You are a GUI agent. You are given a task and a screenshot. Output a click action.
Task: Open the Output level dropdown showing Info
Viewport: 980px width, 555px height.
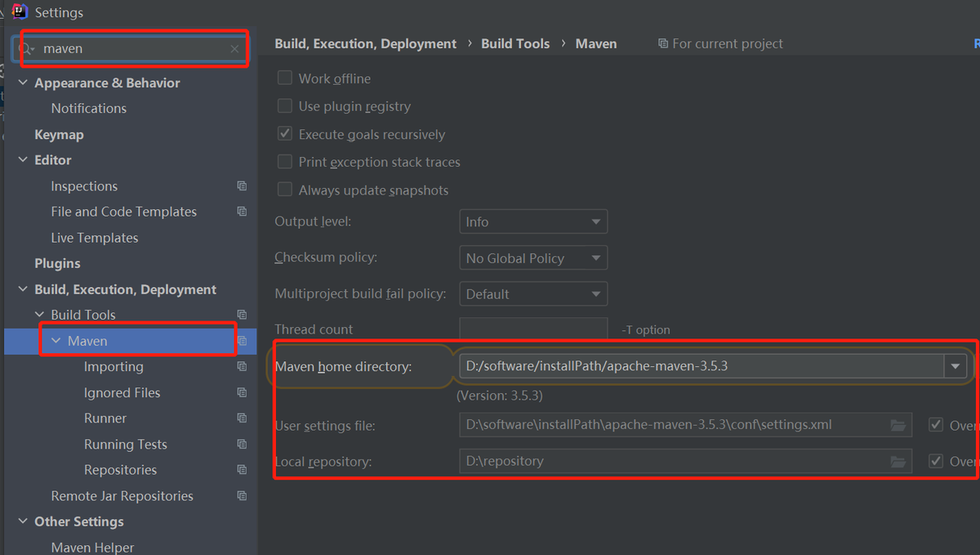pos(533,222)
